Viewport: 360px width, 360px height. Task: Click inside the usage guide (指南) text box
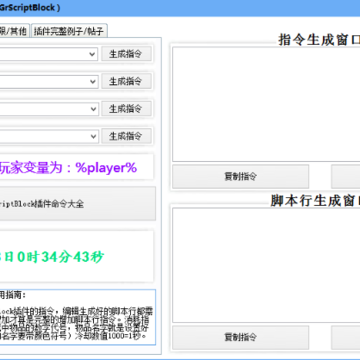(77, 317)
